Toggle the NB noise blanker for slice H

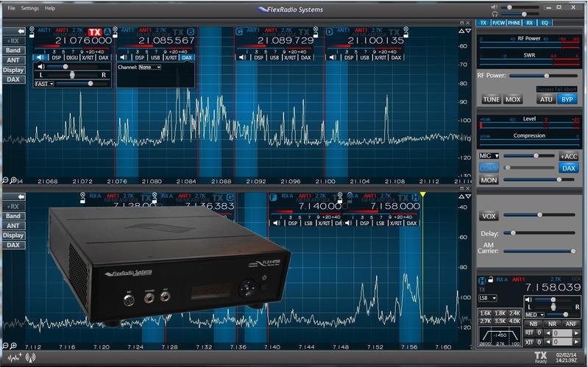pos(534,324)
